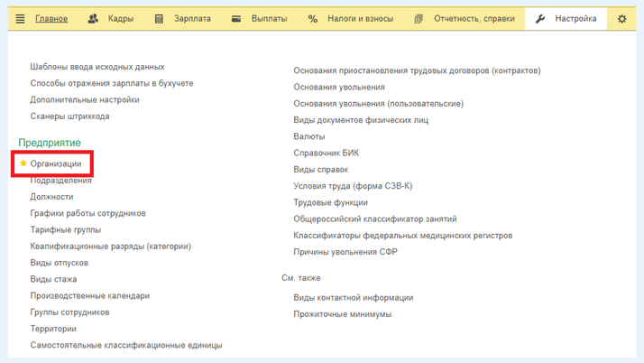
Task: Open Сканеры штрихкода
Action: pyautogui.click(x=69, y=116)
